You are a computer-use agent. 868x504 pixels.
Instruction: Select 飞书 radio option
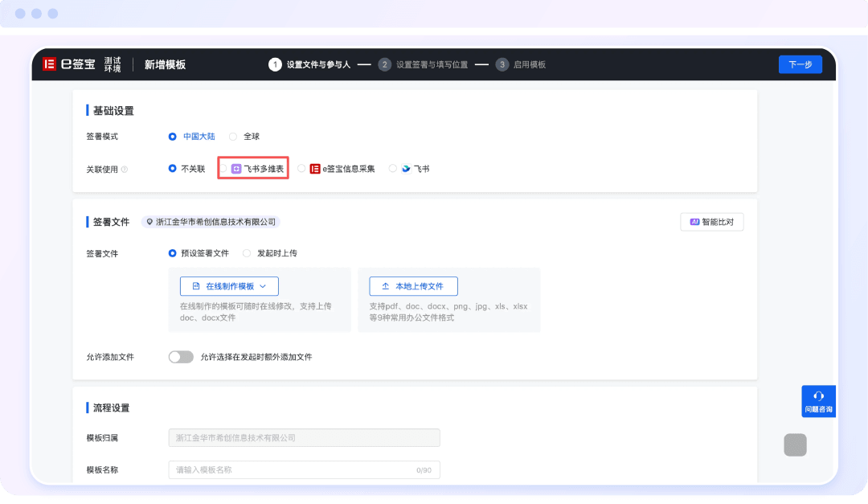(392, 168)
